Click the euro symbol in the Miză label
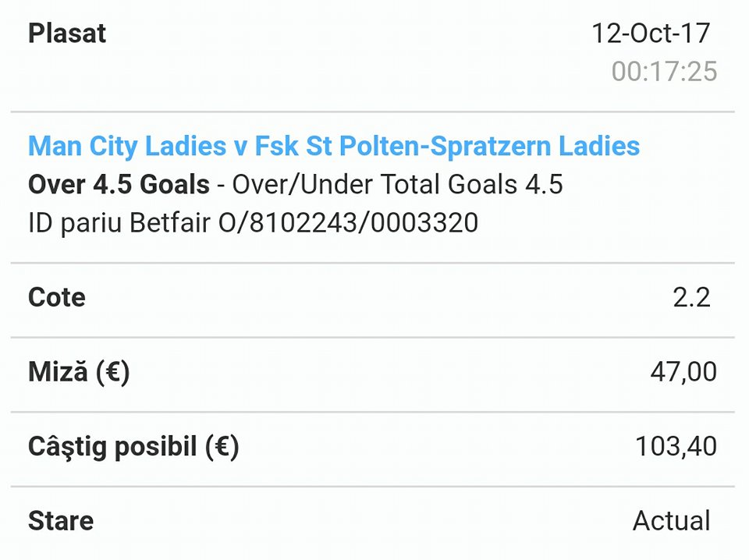This screenshot has height=560, width=749. (112, 372)
